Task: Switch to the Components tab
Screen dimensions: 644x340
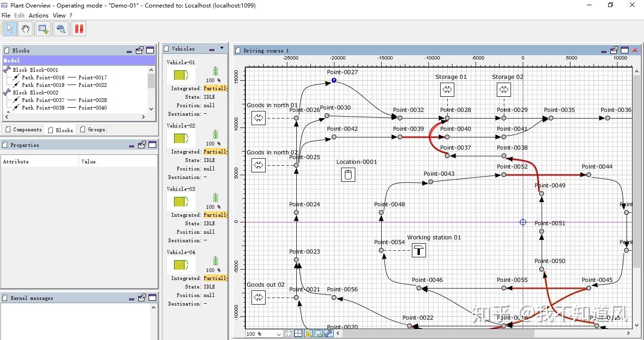Action: pyautogui.click(x=24, y=129)
